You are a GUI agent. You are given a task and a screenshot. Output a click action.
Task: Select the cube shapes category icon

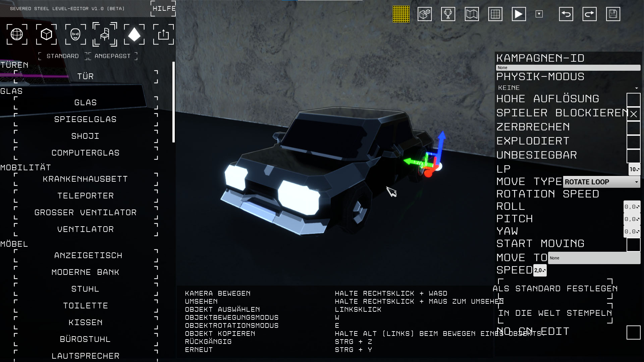coord(46,34)
